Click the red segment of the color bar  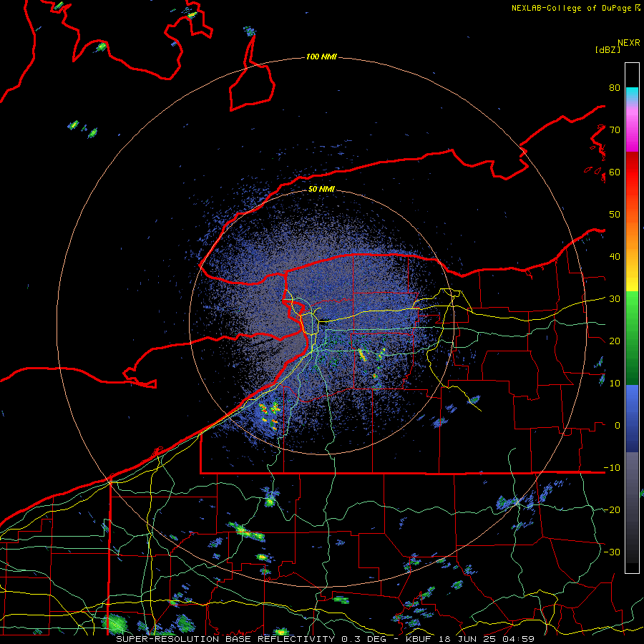(632, 172)
